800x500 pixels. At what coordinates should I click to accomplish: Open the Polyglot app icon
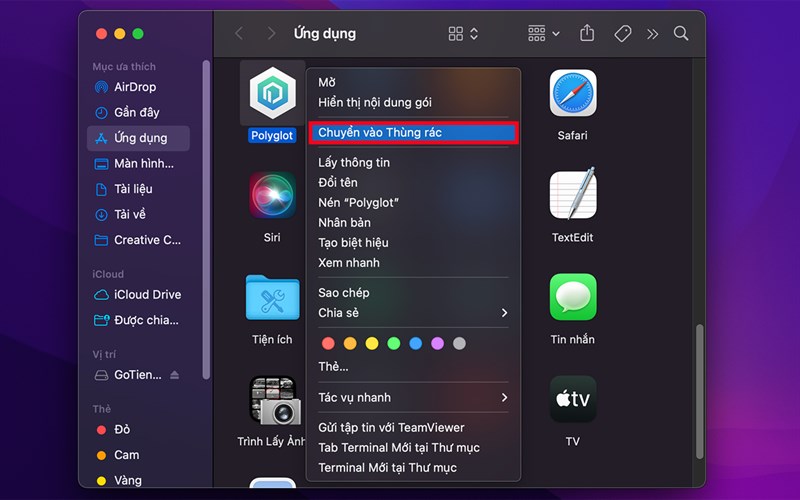coord(272,93)
